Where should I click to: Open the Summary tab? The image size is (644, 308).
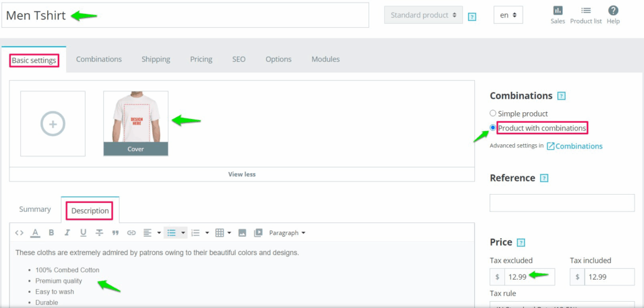35,209
